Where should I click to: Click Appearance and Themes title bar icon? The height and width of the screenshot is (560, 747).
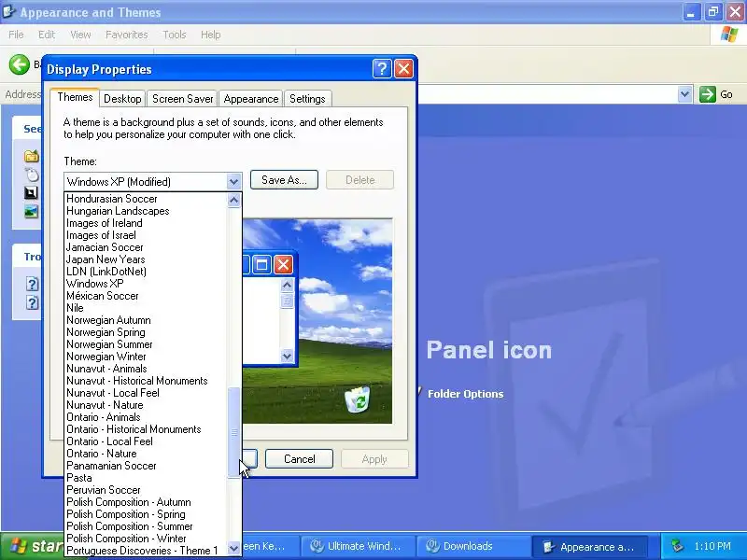coord(8,11)
